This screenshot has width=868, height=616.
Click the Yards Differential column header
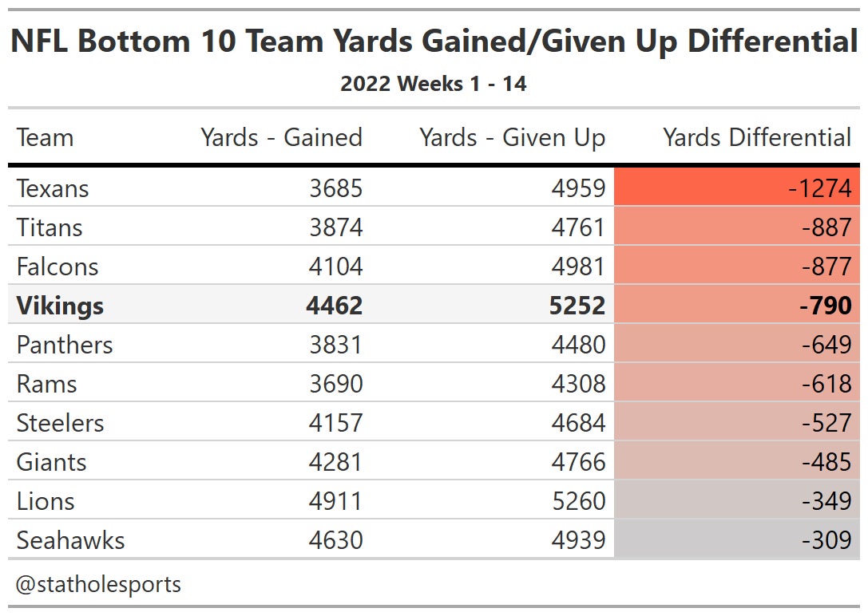coord(756,137)
